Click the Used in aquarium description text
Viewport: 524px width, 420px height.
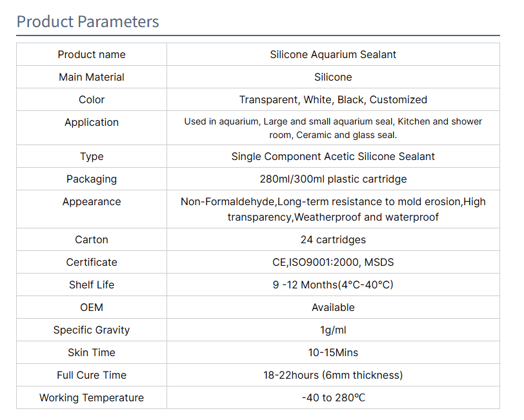click(x=333, y=128)
